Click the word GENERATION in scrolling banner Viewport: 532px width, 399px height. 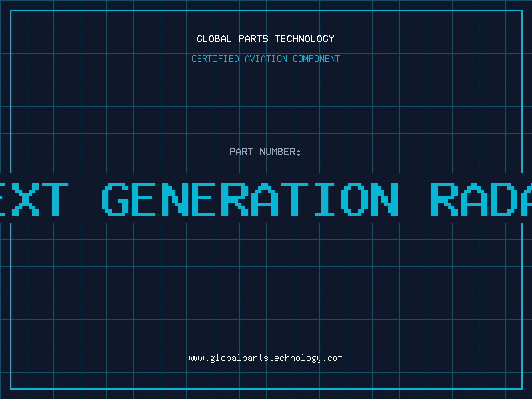tap(250, 198)
